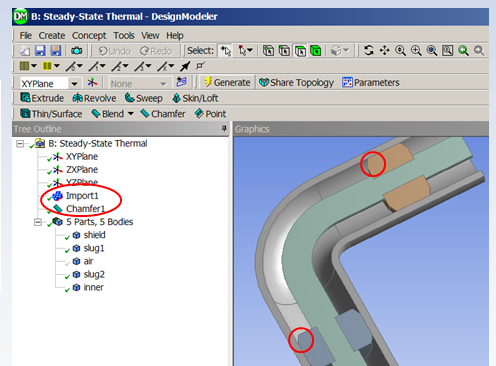Choose the Chamfer feature
Viewport: 496px width, 366px height.
coord(163,114)
